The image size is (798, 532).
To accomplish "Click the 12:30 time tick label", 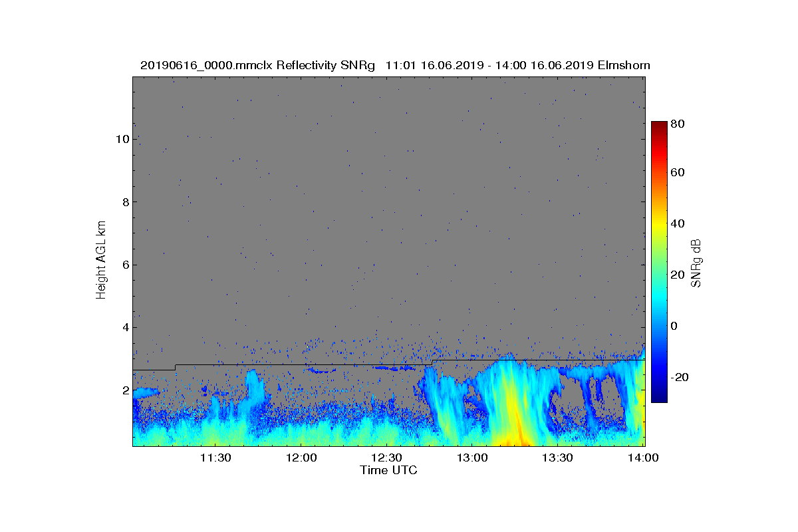I will coord(386,458).
